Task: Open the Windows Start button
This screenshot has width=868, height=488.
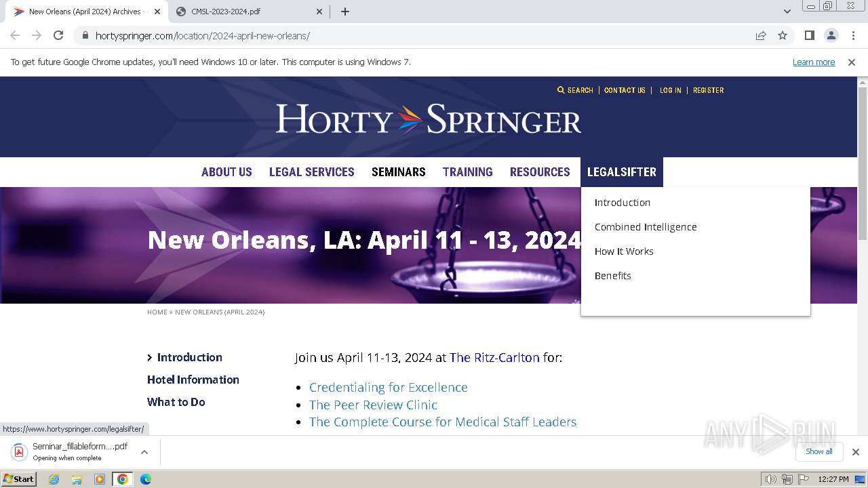Action: click(18, 479)
